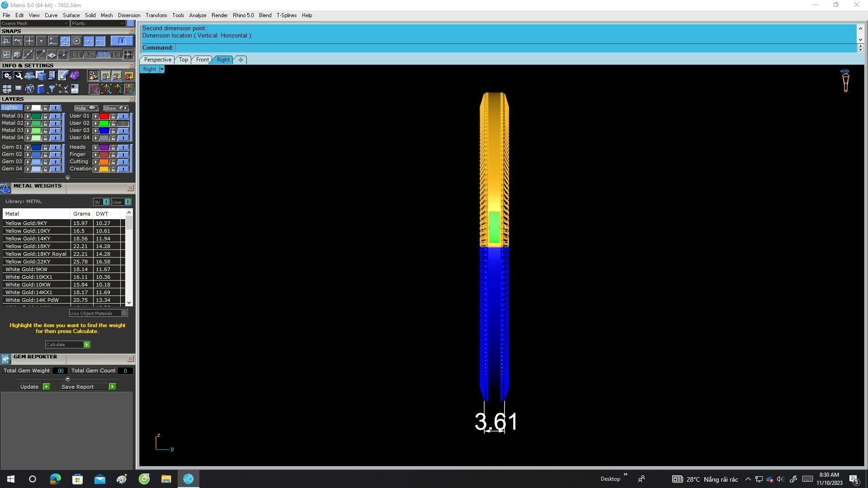Click the blue book icon

(x=41, y=89)
